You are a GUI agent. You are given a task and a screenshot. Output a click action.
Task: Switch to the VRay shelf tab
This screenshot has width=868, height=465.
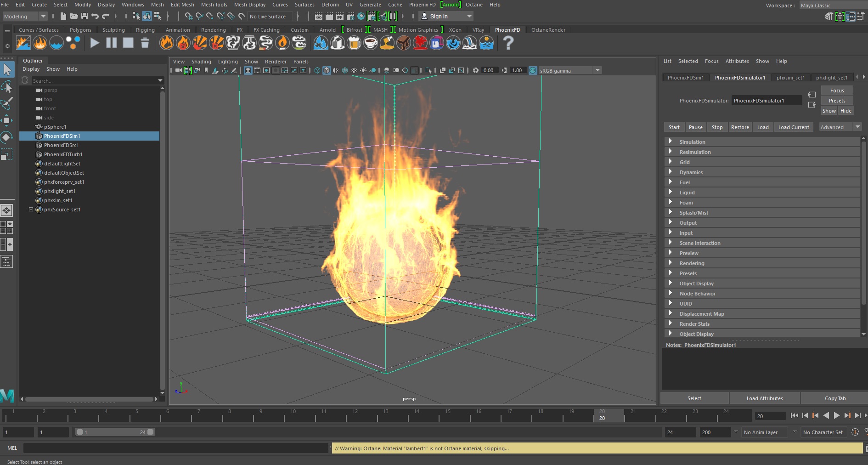tap(478, 30)
